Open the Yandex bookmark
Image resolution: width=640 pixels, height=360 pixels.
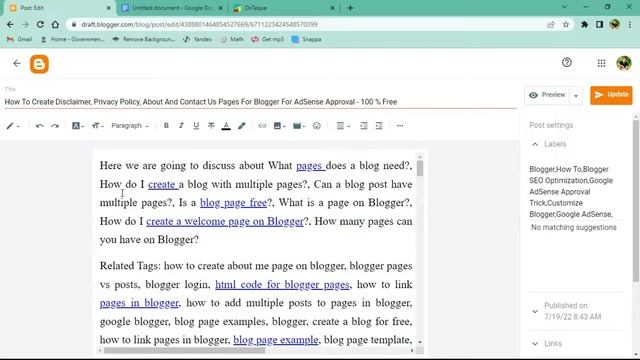(198, 39)
